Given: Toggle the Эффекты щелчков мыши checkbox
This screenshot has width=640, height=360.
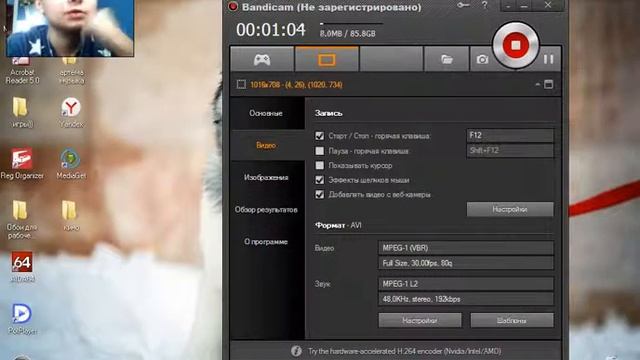Looking at the screenshot, I should pyautogui.click(x=320, y=180).
